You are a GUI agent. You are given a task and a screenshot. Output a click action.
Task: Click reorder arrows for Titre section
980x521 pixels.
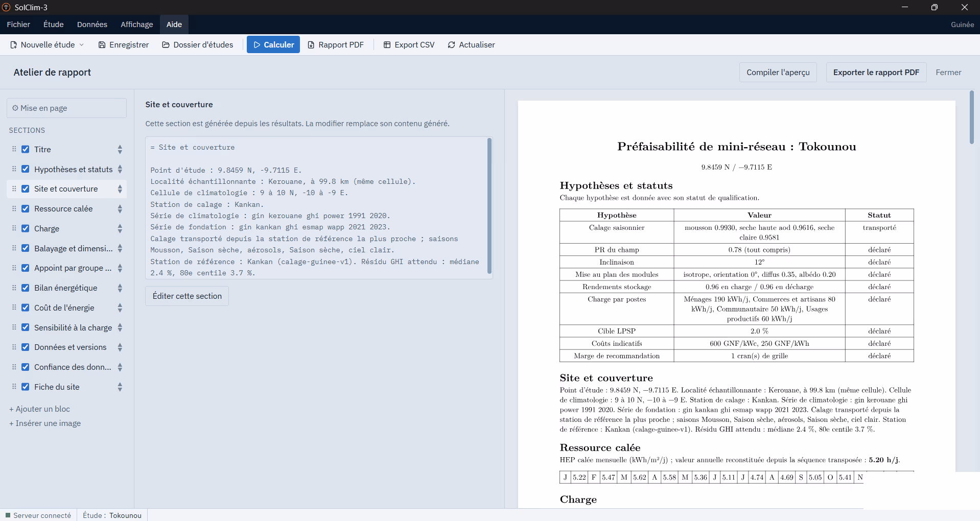(x=120, y=149)
